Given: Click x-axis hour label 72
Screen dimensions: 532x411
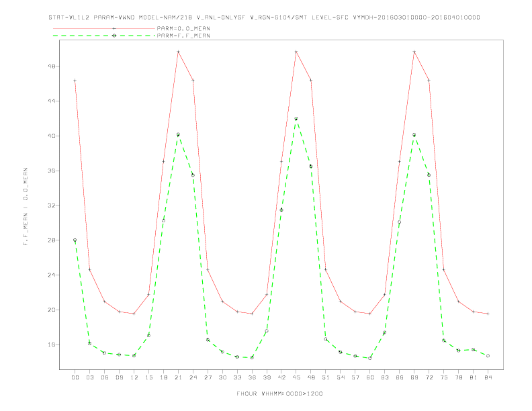Looking at the screenshot, I should coord(429,377).
